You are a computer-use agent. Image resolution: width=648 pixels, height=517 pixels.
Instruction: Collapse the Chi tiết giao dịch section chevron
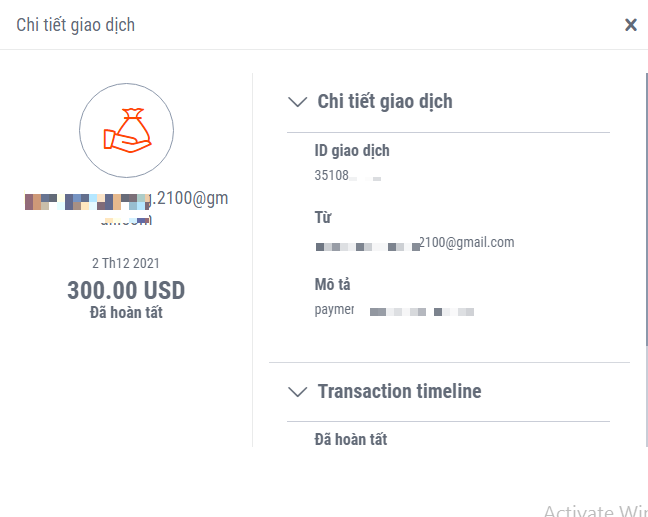[297, 101]
